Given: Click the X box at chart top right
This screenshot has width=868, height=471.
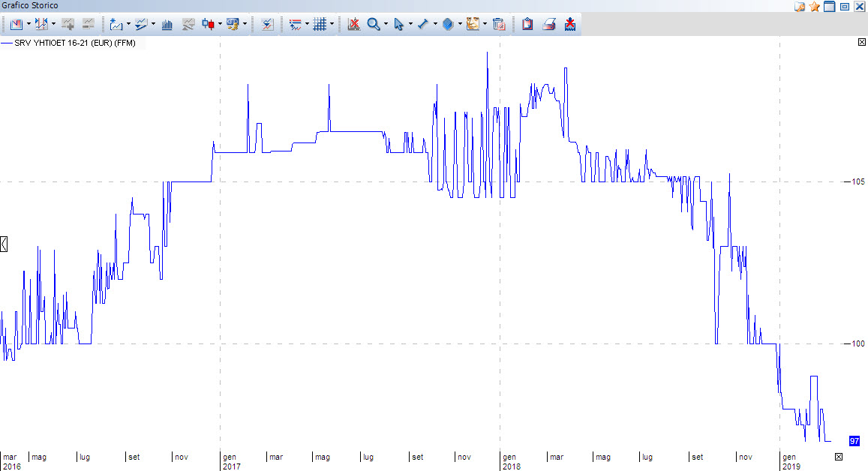Looking at the screenshot, I should pyautogui.click(x=862, y=42).
